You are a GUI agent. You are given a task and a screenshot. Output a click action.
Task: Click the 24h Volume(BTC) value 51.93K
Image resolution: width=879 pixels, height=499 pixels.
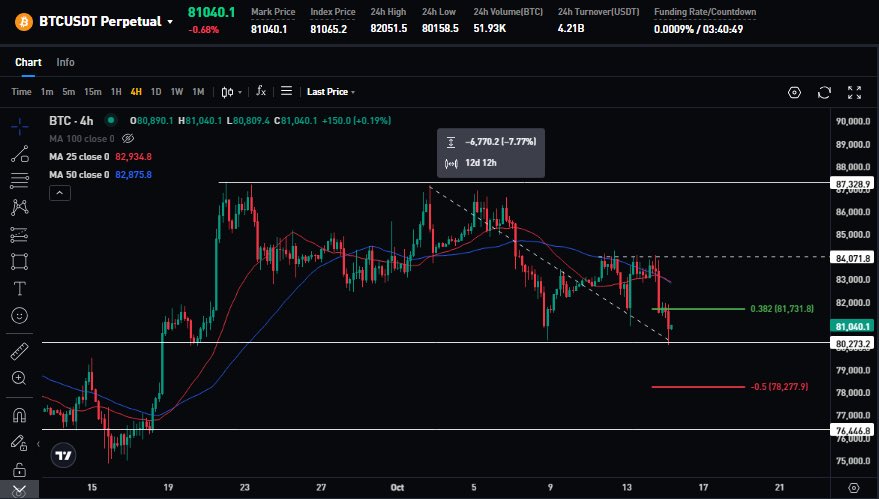coord(490,29)
